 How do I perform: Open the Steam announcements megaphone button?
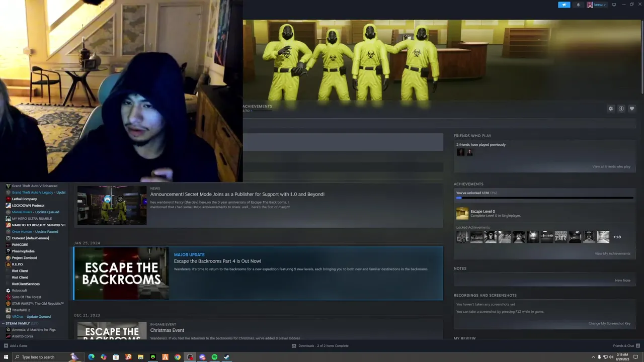pyautogui.click(x=564, y=5)
